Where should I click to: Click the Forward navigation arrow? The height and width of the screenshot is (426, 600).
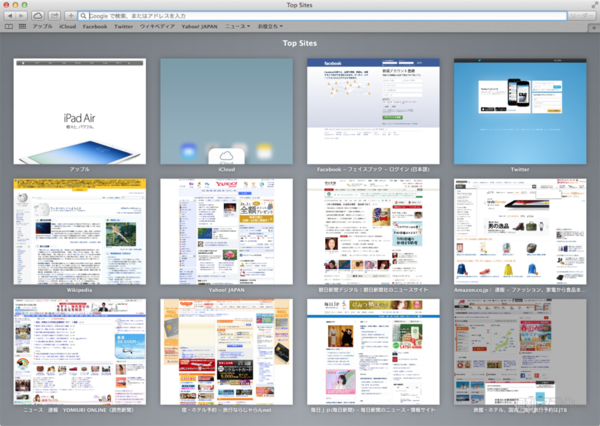pyautogui.click(x=20, y=17)
